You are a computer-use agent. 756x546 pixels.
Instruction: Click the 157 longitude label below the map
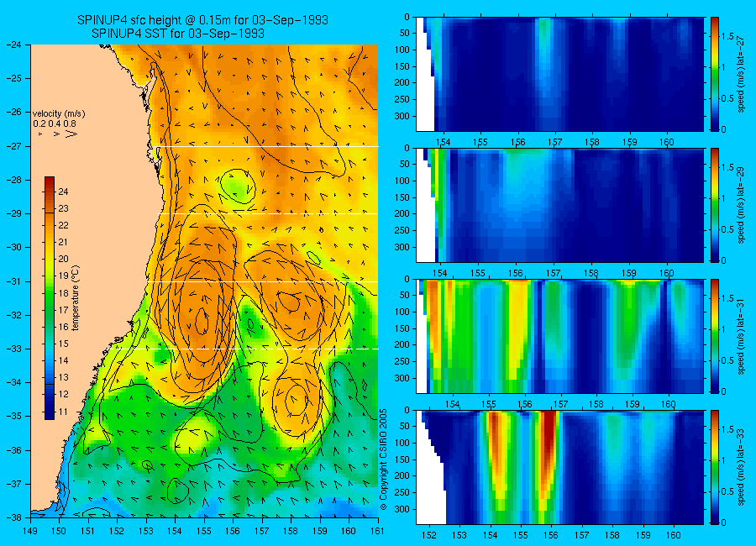click(262, 531)
